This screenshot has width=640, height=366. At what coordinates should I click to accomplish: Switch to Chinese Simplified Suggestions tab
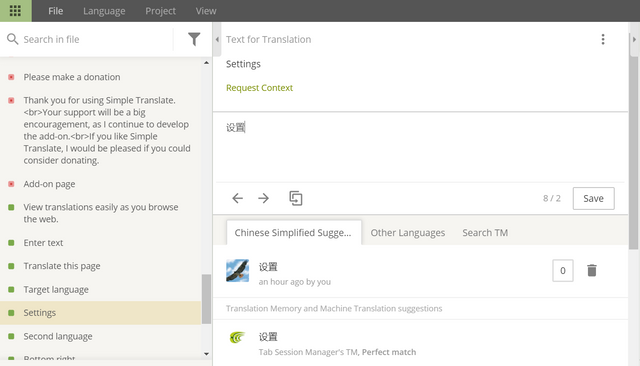pos(294,233)
